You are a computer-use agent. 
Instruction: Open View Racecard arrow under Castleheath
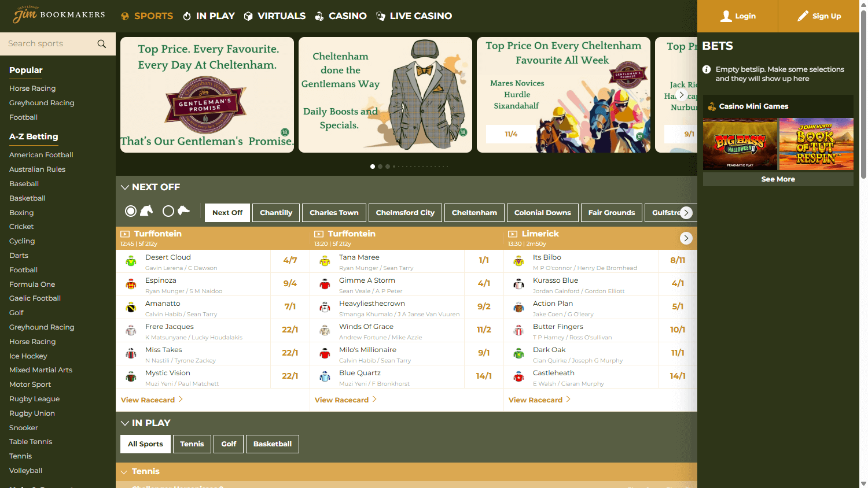568,400
